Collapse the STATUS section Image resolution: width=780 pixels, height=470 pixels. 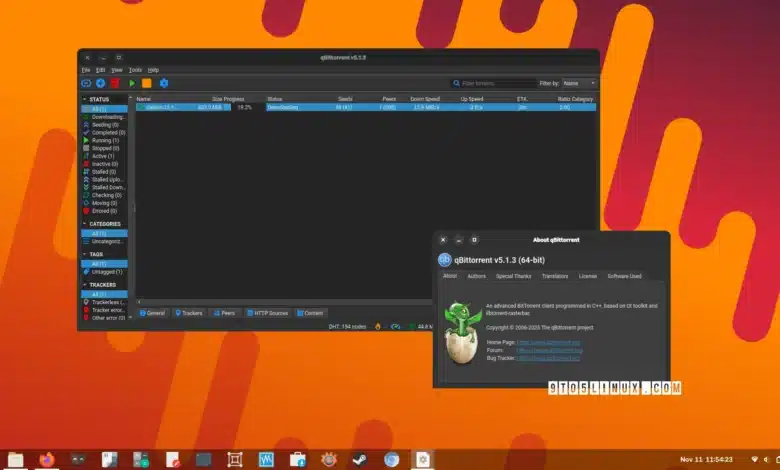[85, 99]
